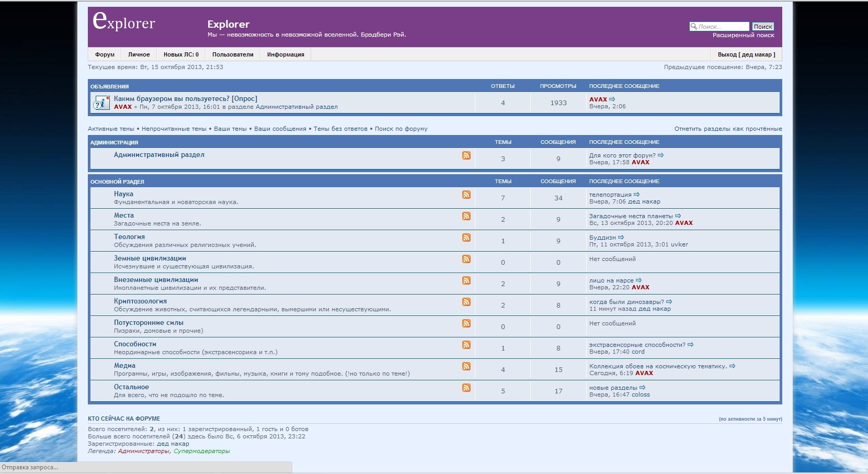The image size is (868, 474).
Task: Go to latest post arrow next to телепортация
Action: [x=636, y=195]
